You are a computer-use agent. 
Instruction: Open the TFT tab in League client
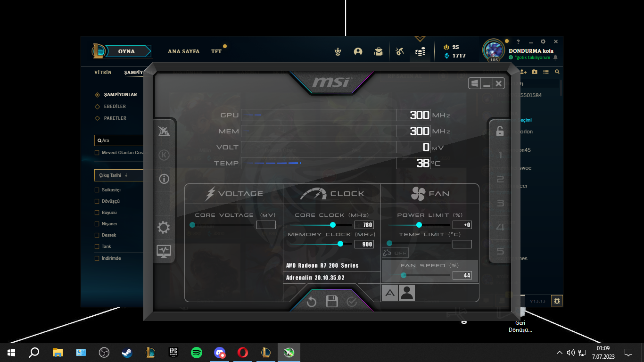pos(216,51)
